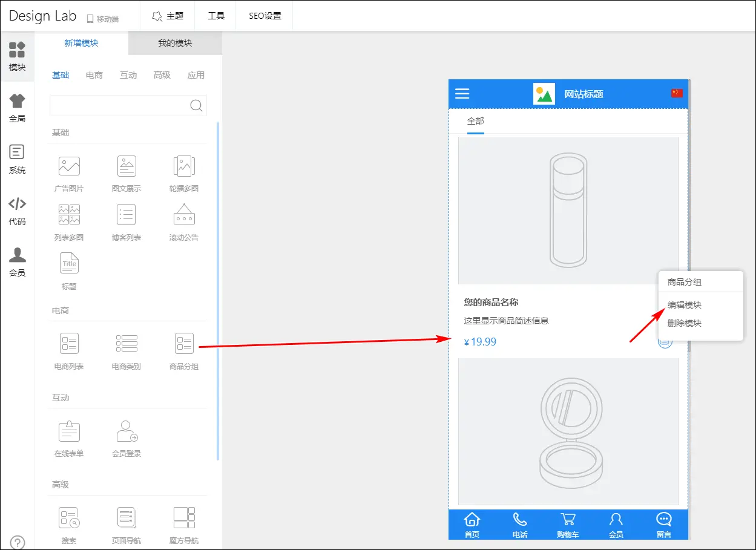
Task: Select the 轮播多图 carousel module icon
Action: 184,167
